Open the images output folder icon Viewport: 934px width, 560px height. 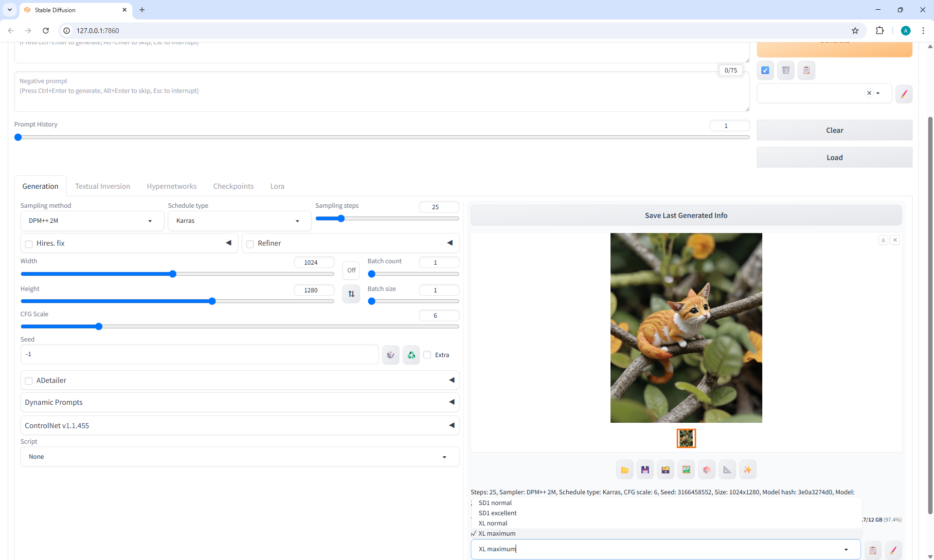625,470
